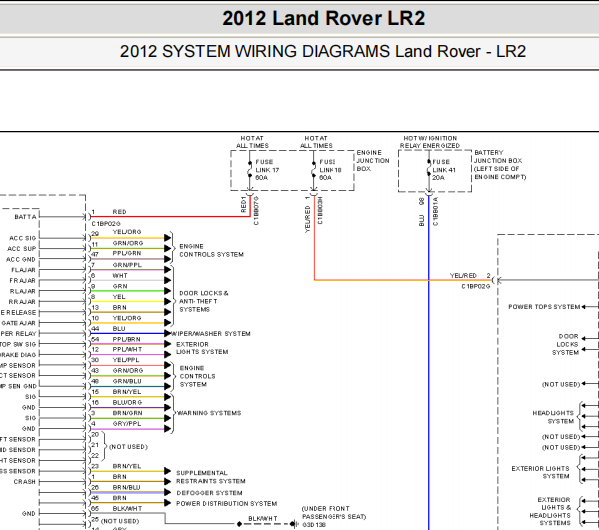Click the "BRN/BLU" wire label at pin 26

[126, 488]
